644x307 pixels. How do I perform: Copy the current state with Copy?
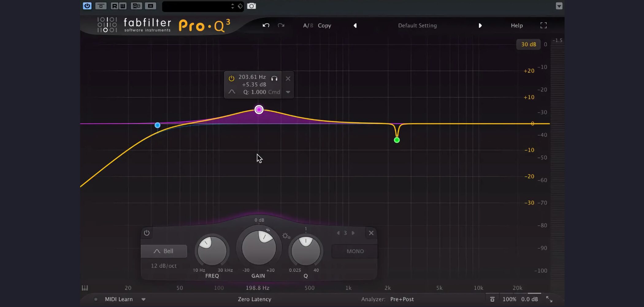(x=324, y=25)
